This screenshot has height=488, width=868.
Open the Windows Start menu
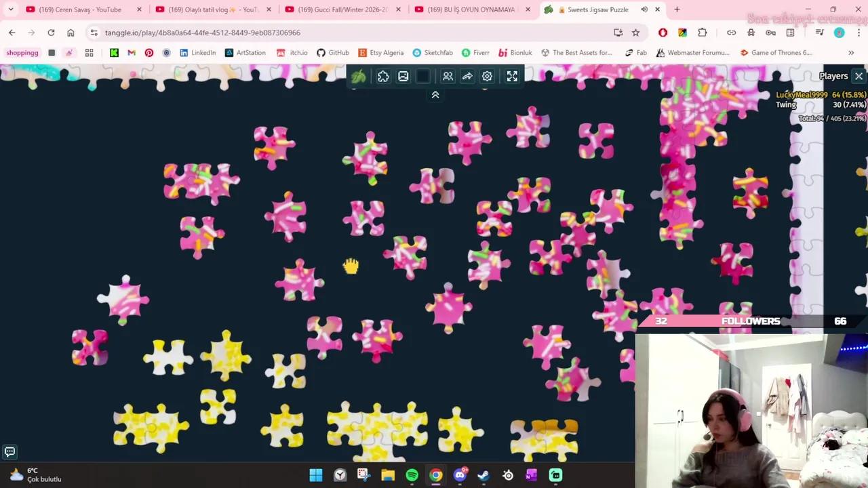pos(316,475)
